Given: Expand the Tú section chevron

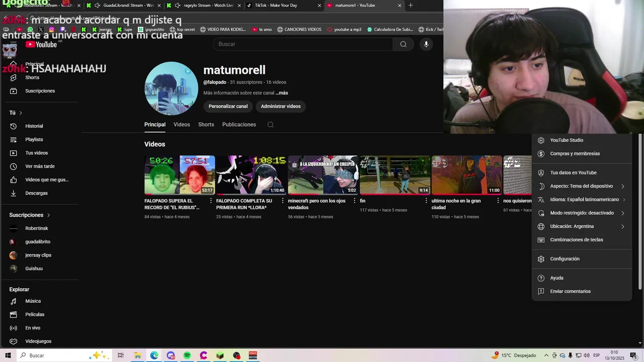Looking at the screenshot, I should pyautogui.click(x=21, y=113).
